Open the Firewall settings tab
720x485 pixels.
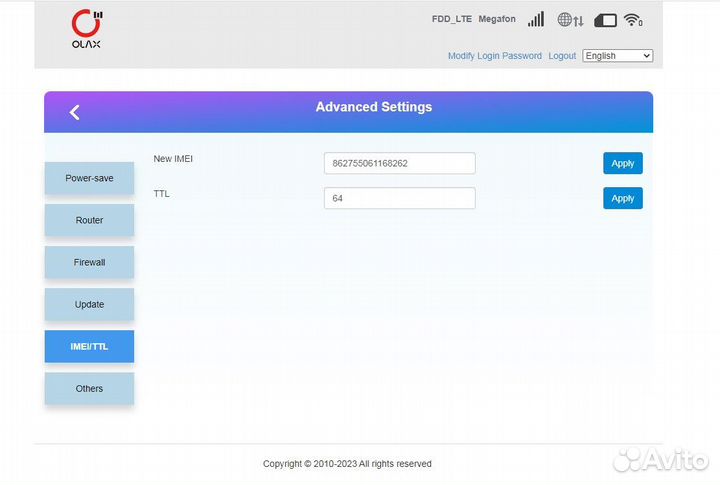tap(89, 262)
